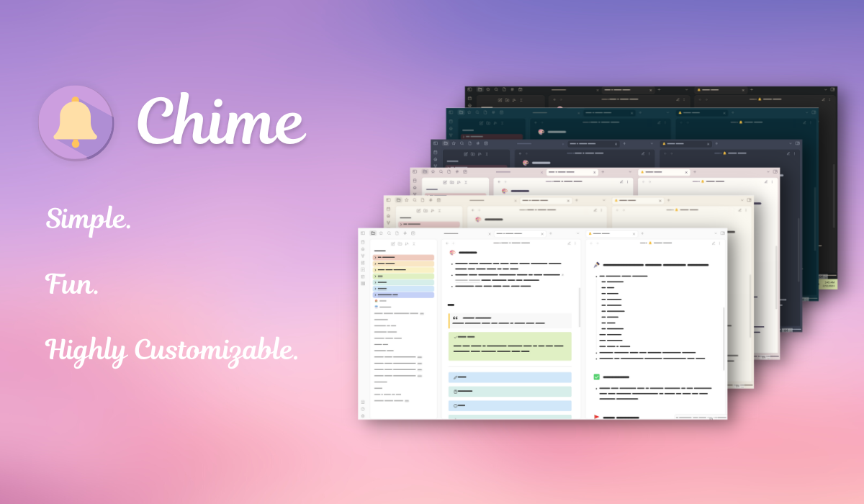Click new folder icon in navy window explorer

[472, 153]
